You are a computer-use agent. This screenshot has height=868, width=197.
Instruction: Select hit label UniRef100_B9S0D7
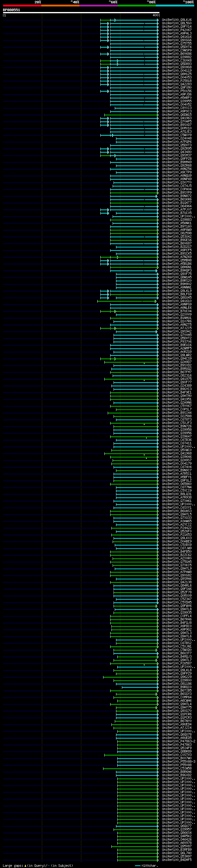(177, 125)
